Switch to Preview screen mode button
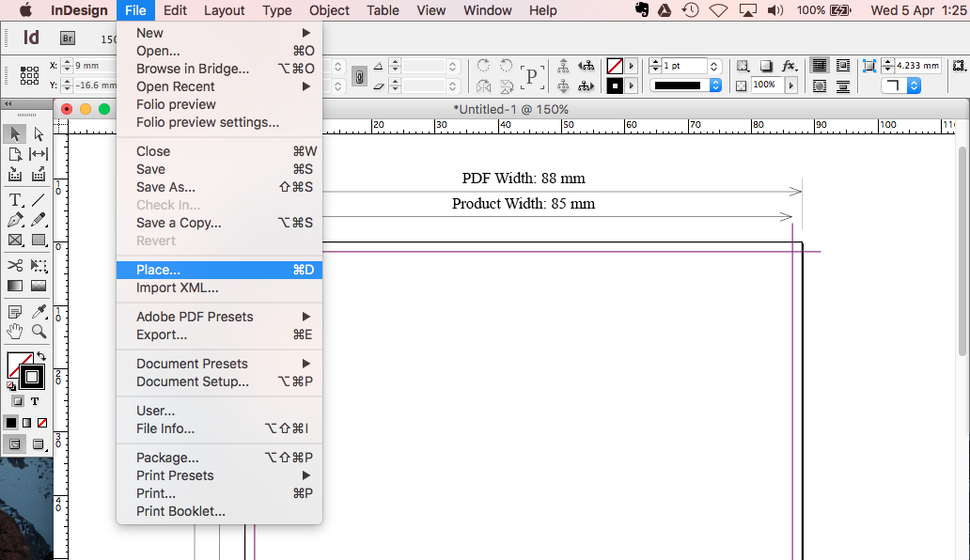This screenshot has width=970, height=560. tap(39, 444)
